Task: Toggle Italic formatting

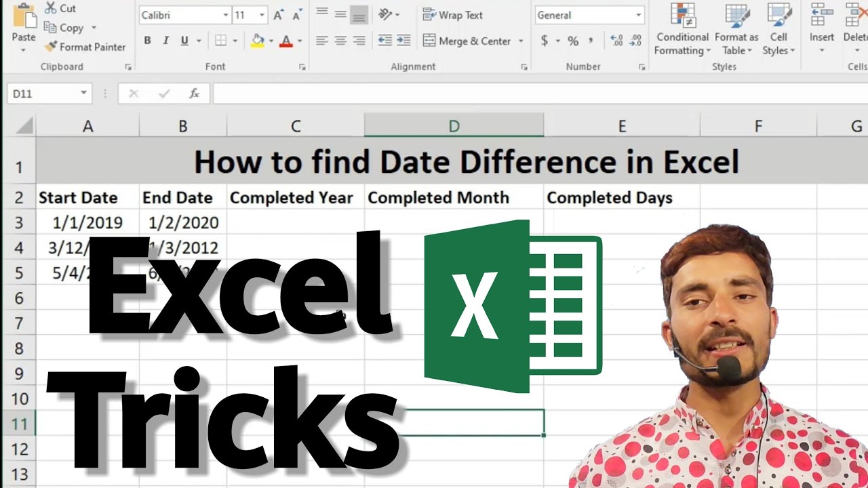Action: click(165, 41)
